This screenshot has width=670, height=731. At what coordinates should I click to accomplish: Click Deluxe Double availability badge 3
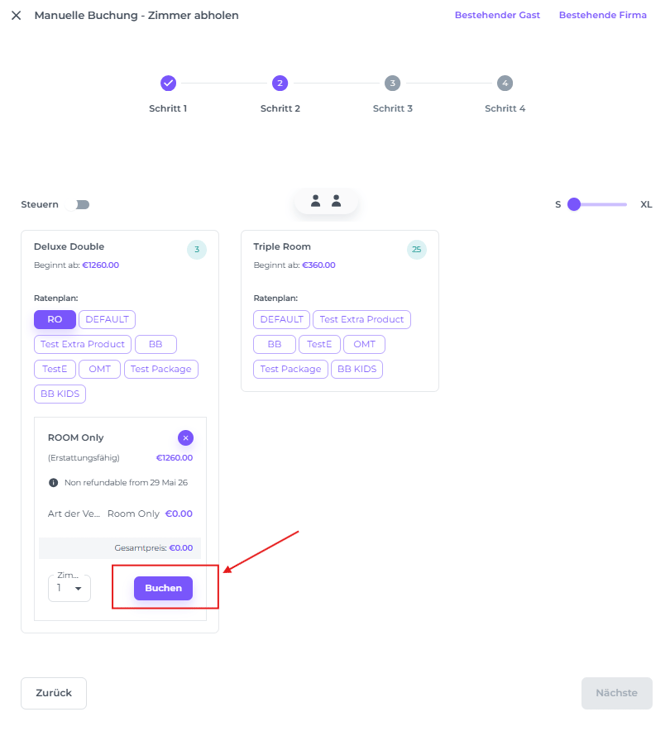(197, 249)
